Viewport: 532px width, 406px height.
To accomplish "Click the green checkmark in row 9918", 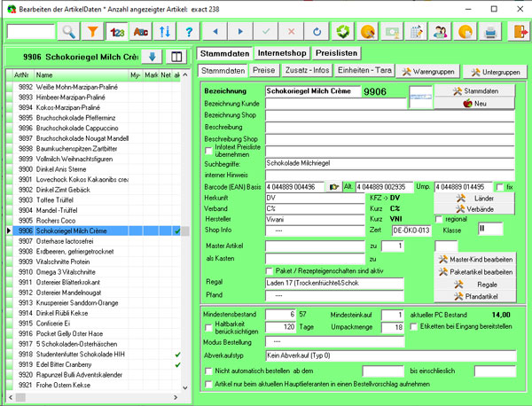I will click(x=177, y=355).
